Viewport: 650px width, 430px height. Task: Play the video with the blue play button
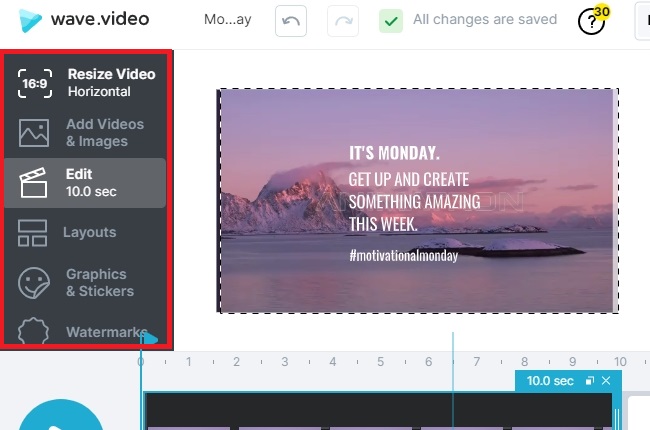pos(61,415)
